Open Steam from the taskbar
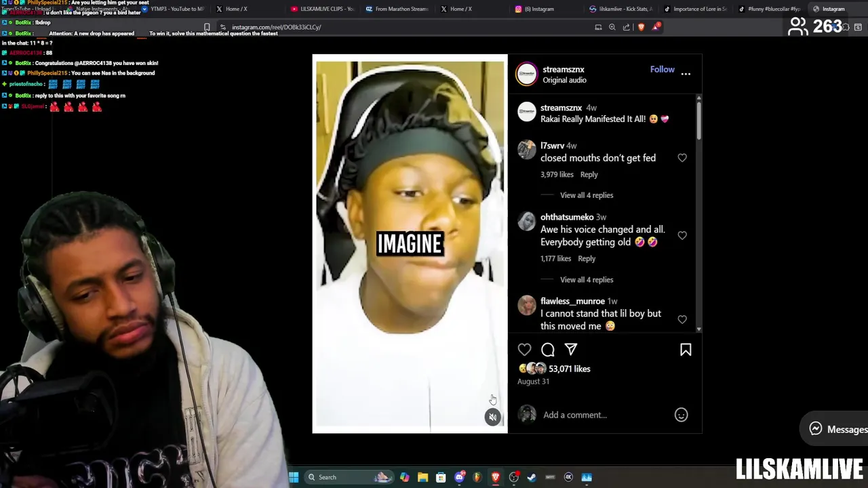Image resolution: width=868 pixels, height=488 pixels. (x=532, y=477)
